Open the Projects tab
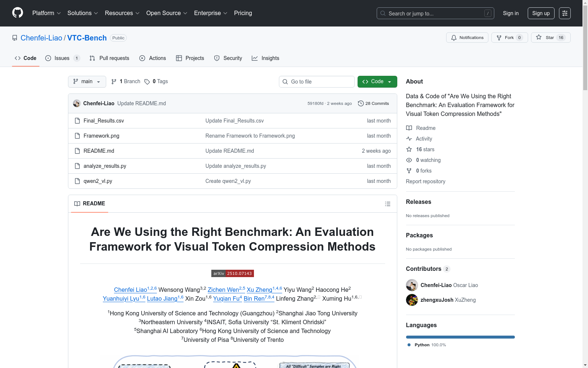The image size is (588, 368). click(x=190, y=58)
